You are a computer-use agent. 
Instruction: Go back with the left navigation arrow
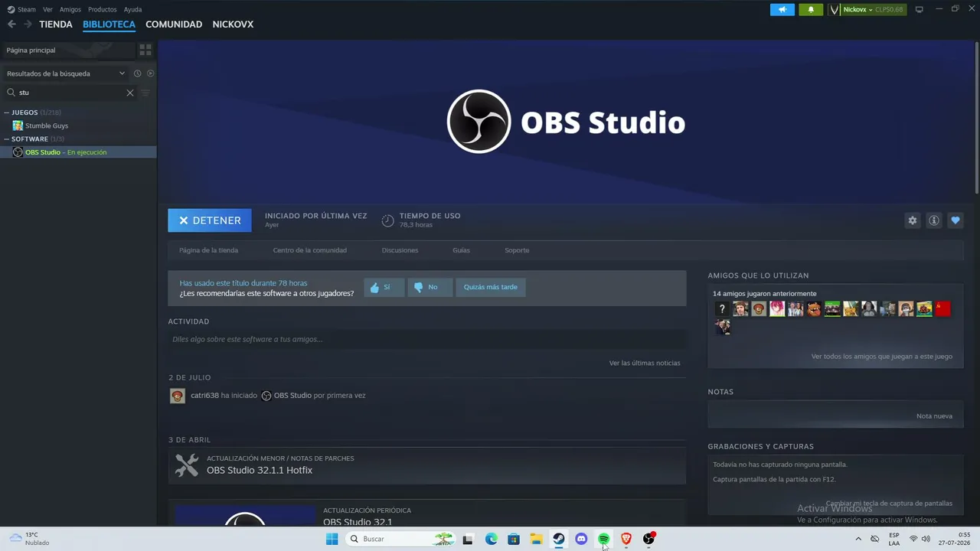[11, 24]
